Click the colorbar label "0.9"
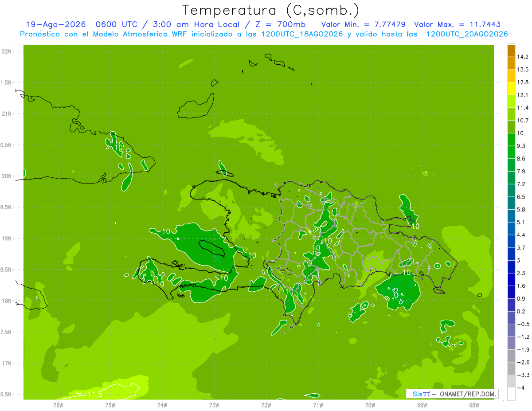Image resolution: width=532 pixels, height=411 pixels. 522,299
